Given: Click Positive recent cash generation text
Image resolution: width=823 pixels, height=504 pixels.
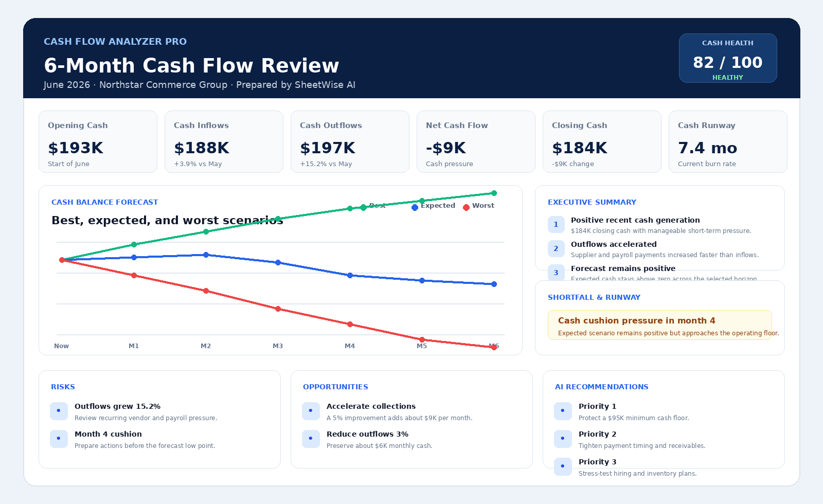Looking at the screenshot, I should click(x=635, y=220).
